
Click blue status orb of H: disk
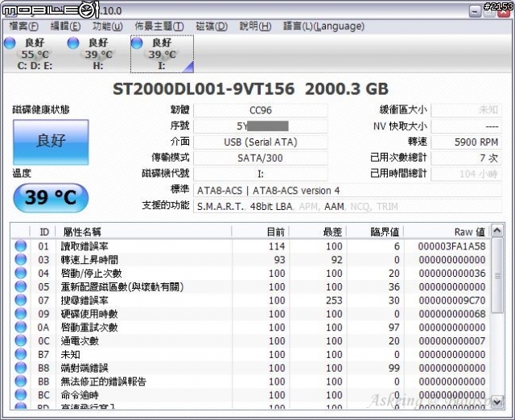73,43
